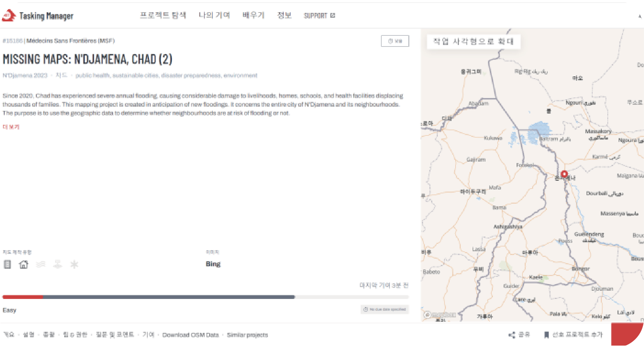Click the greyed land use icon
644x348 pixels.
click(x=57, y=264)
